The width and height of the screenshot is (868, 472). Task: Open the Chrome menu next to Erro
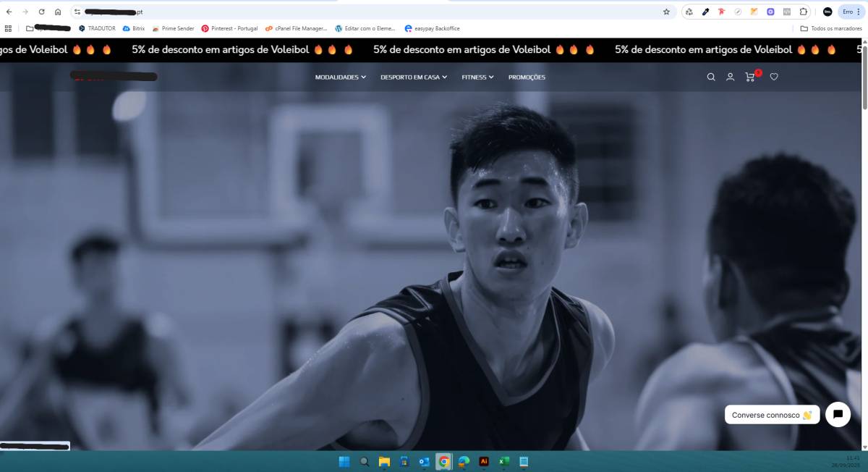(859, 12)
